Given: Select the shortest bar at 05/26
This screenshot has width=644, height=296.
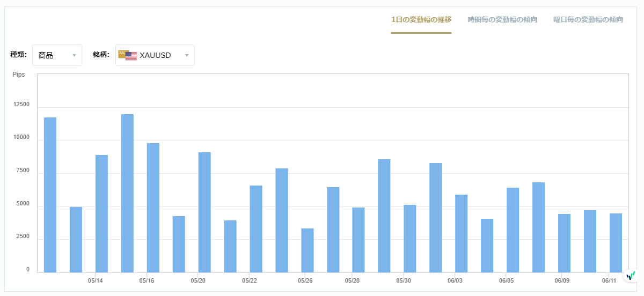Looking at the screenshot, I should (308, 250).
